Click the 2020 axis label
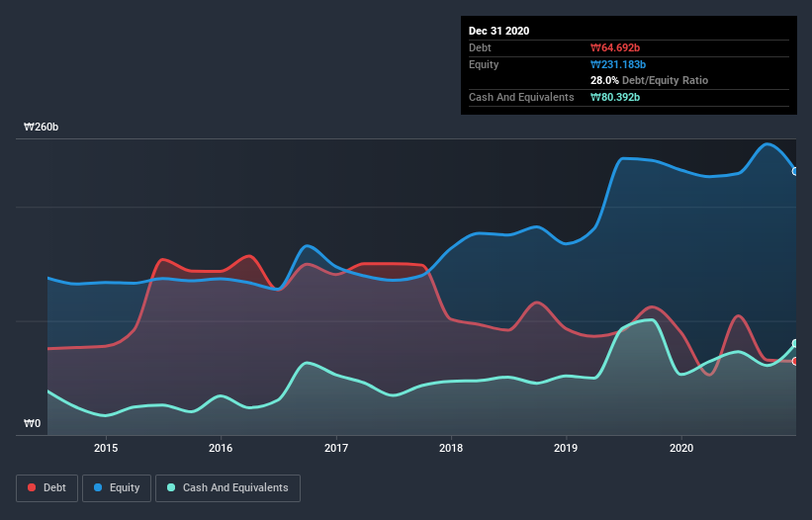This screenshot has width=812, height=520. (681, 448)
